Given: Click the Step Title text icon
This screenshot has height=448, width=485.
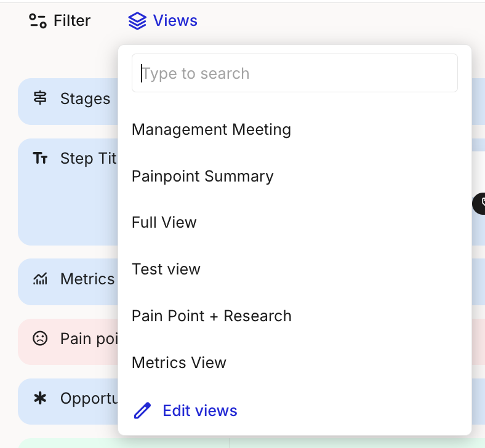Looking at the screenshot, I should coord(40,158).
